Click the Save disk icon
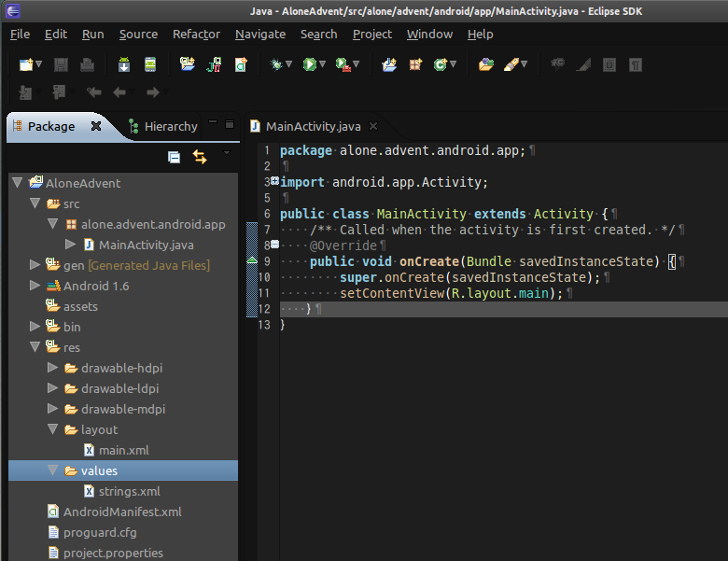The height and width of the screenshot is (561, 728). [x=61, y=64]
